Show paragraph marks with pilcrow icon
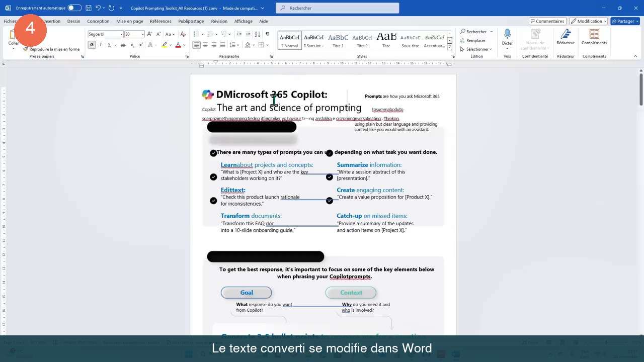Image resolution: width=644 pixels, height=362 pixels. (267, 34)
